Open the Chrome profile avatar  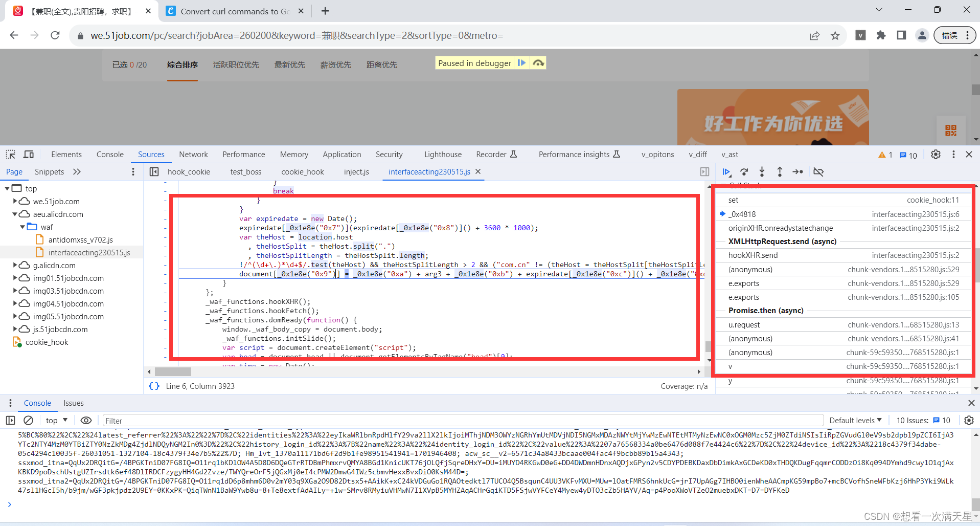922,35
